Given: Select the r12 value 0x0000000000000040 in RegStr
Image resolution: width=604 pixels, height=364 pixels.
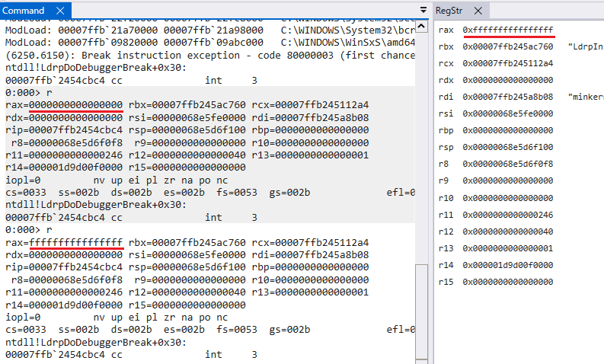Looking at the screenshot, I should click(x=508, y=231).
